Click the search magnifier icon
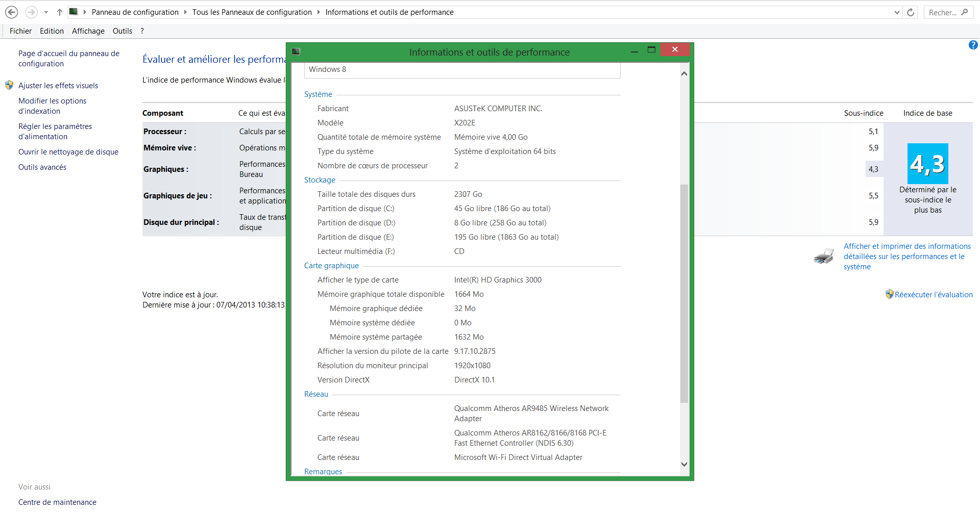980x513 pixels. pyautogui.click(x=964, y=12)
